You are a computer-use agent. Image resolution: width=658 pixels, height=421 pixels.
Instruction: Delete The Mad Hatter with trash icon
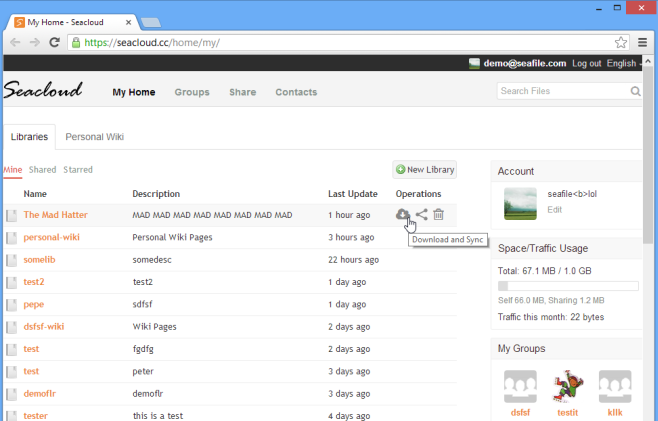(x=439, y=214)
